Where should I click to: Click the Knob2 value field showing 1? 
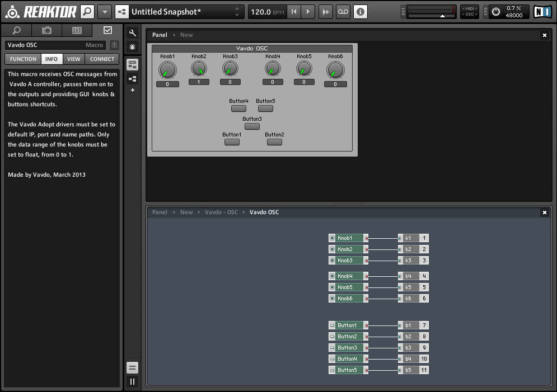click(199, 82)
